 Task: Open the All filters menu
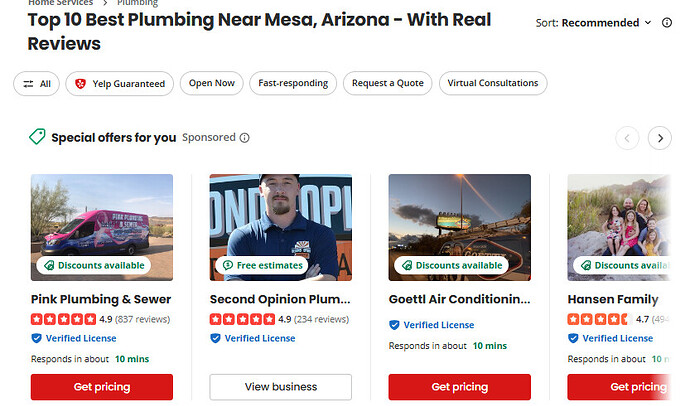37,84
